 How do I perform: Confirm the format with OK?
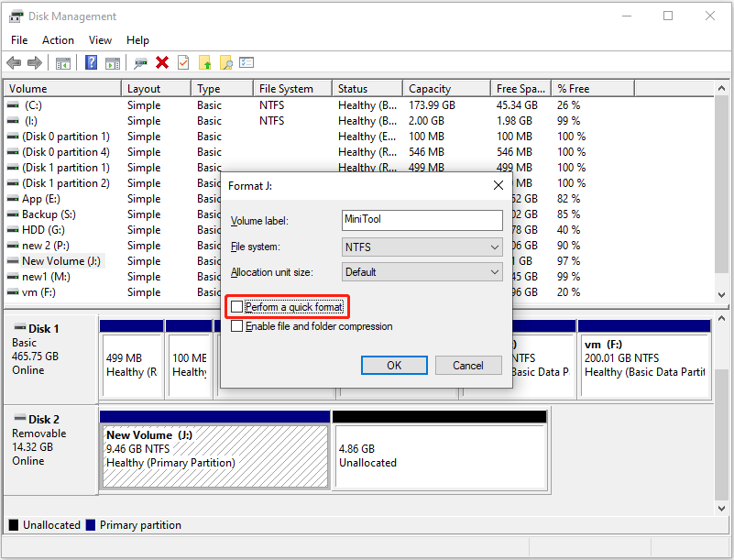click(x=394, y=365)
